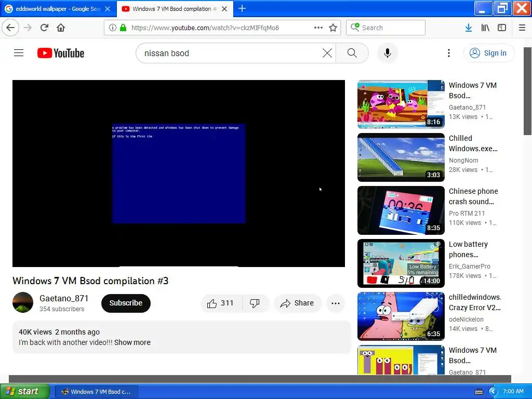Image resolution: width=532 pixels, height=399 pixels.
Task: Go back with the browser back arrow
Action: coord(10,28)
